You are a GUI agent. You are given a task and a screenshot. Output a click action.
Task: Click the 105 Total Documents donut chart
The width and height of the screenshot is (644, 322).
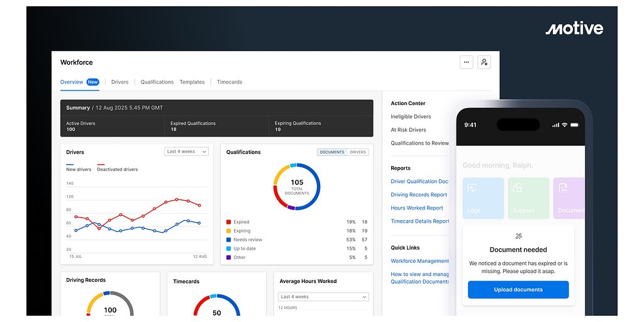click(297, 186)
